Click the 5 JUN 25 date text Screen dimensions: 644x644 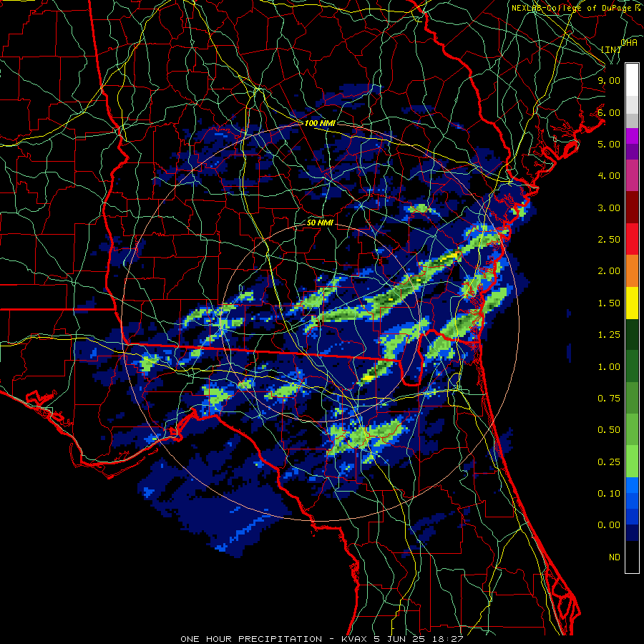399,639
